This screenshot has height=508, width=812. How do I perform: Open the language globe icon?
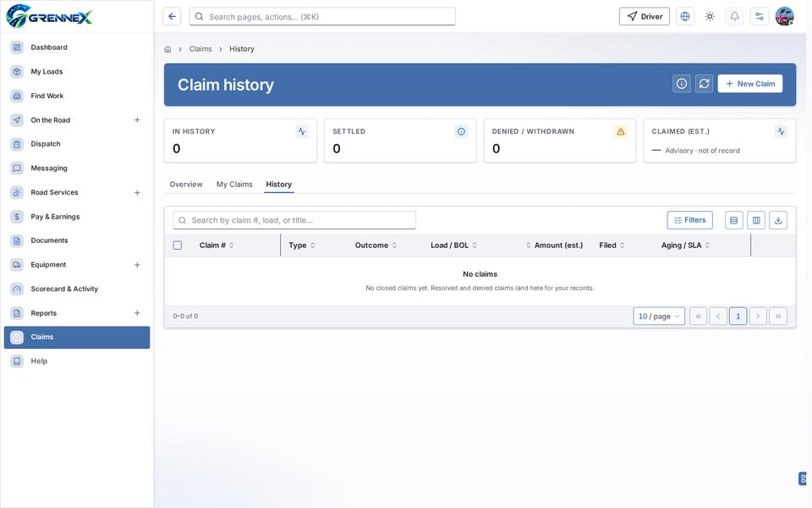(x=684, y=17)
